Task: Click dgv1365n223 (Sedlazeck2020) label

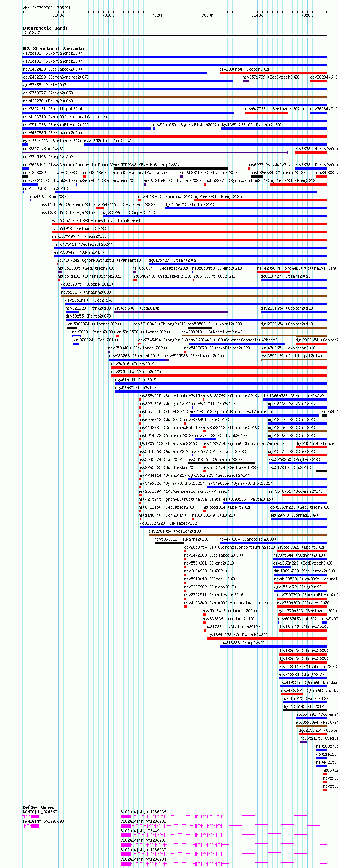Action: [x=251, y=125]
